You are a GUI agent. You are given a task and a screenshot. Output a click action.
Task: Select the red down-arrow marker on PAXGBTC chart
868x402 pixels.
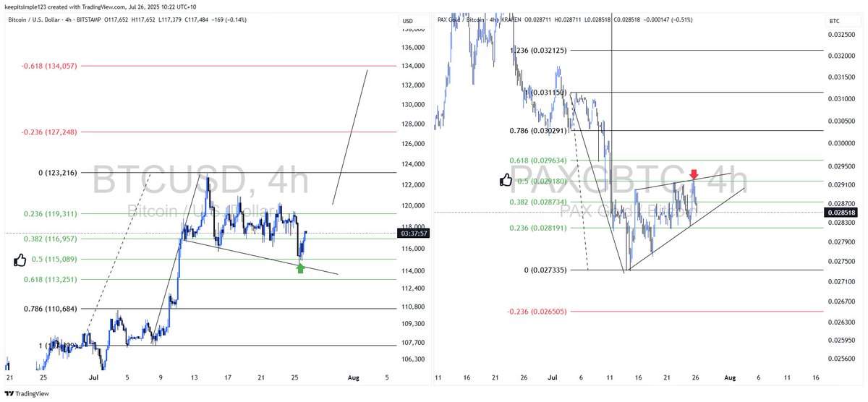(x=694, y=174)
